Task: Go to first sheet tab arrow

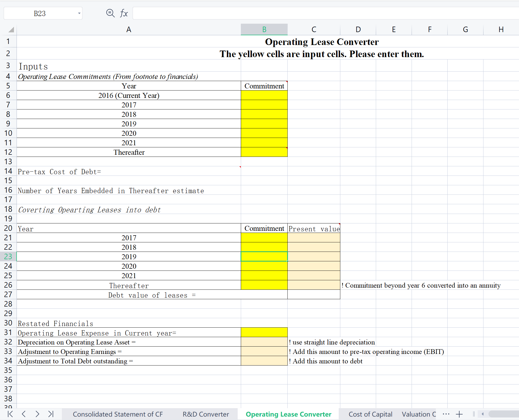Action: point(10,414)
